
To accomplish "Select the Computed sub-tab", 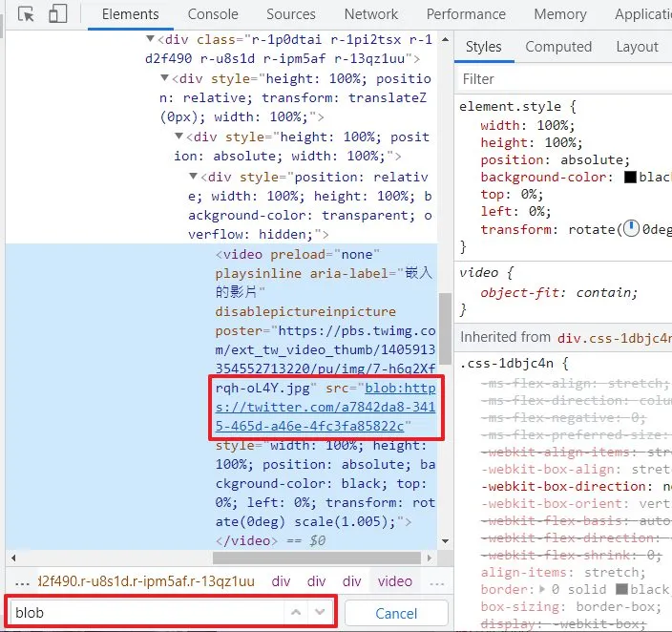I will [558, 47].
